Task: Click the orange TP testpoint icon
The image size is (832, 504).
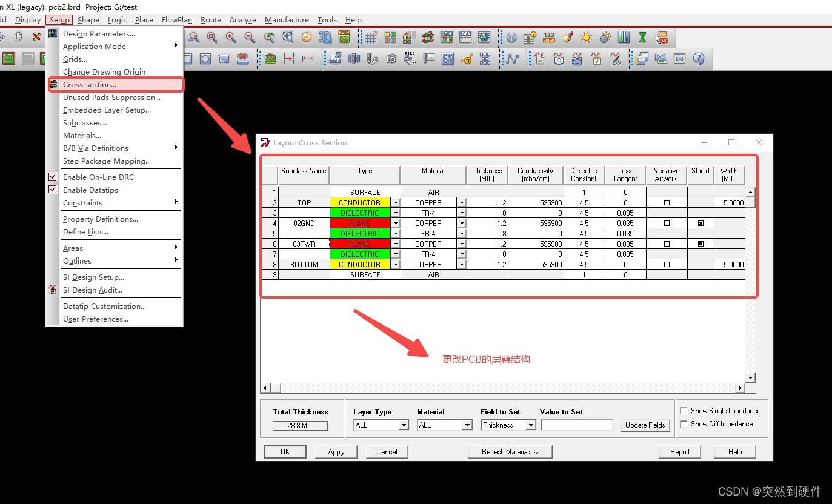Action: tap(467, 59)
